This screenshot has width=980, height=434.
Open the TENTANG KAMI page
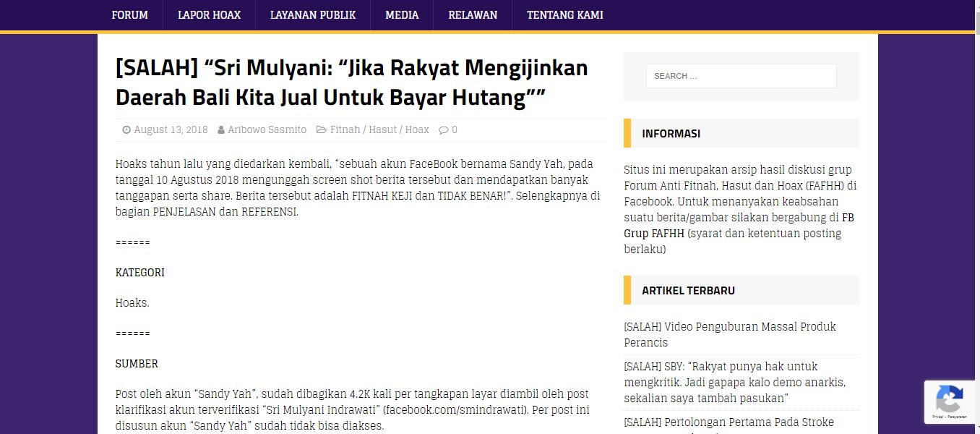tap(565, 14)
